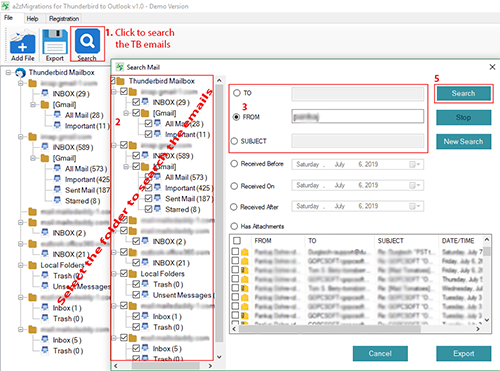This screenshot has height=371, width=500.
Task: Open the File menu
Action: click(x=8, y=18)
